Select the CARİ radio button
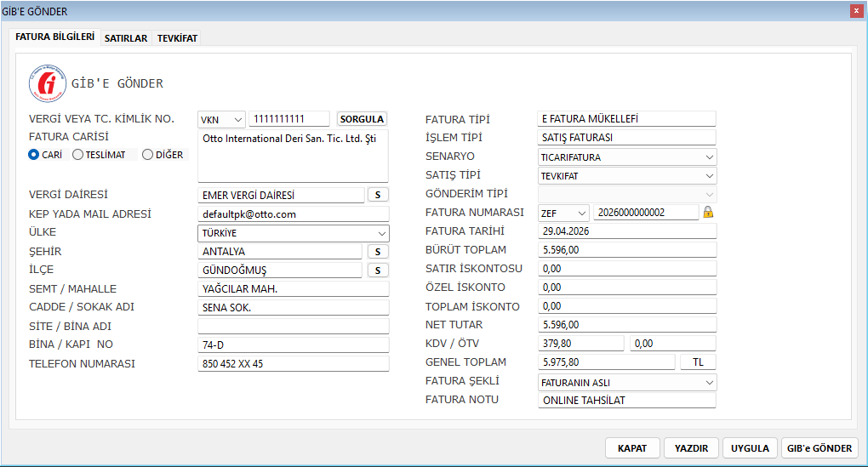 (34, 155)
